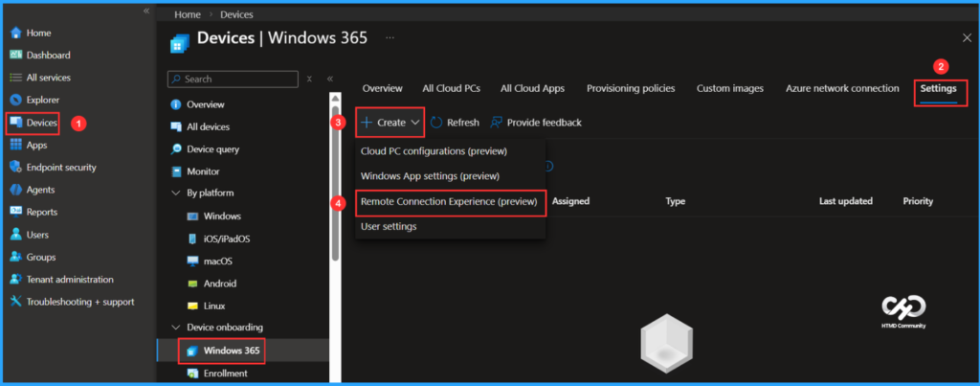Click the Enrollment icon in device menu
This screenshot has width=980, height=386.
(x=193, y=374)
